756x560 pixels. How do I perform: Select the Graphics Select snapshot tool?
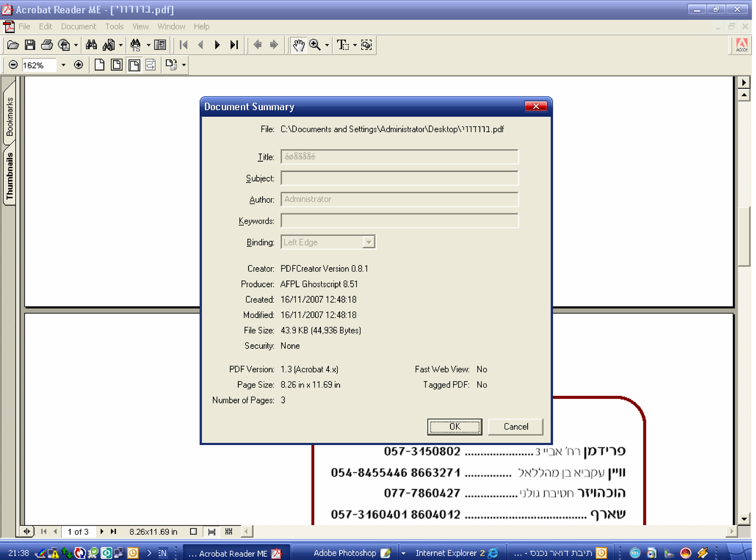(x=366, y=45)
